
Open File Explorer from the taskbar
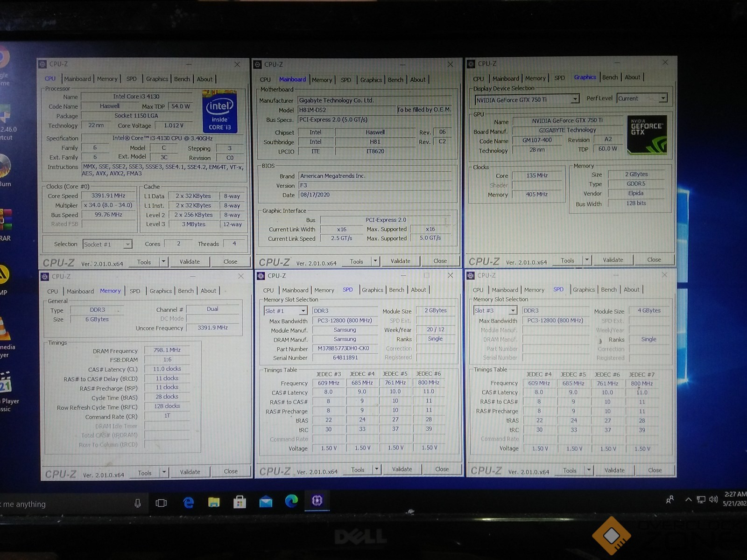214,502
